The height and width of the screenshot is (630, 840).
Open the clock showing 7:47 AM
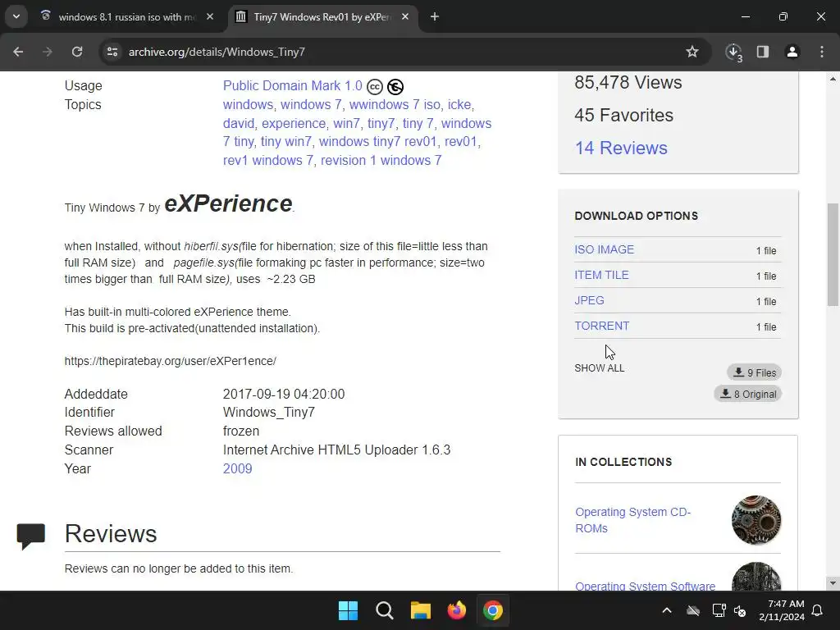[782, 610]
